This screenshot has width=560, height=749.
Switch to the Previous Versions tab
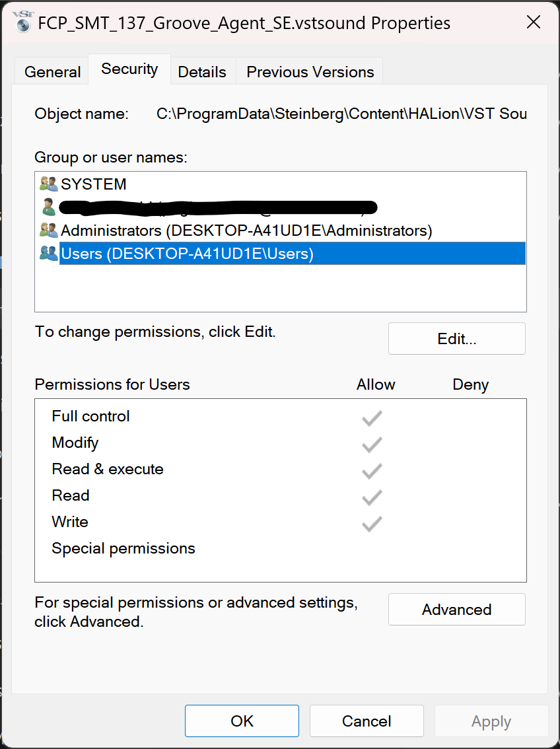click(308, 71)
